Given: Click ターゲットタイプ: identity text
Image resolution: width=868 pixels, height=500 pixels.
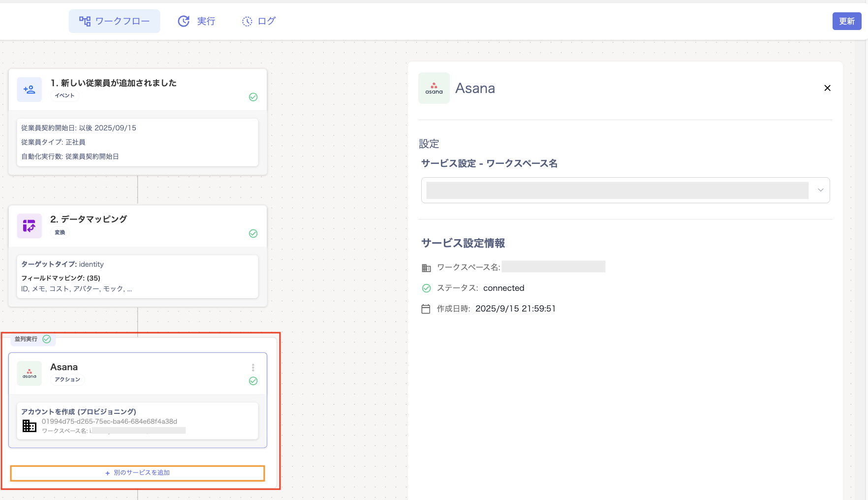Looking at the screenshot, I should click(x=62, y=264).
